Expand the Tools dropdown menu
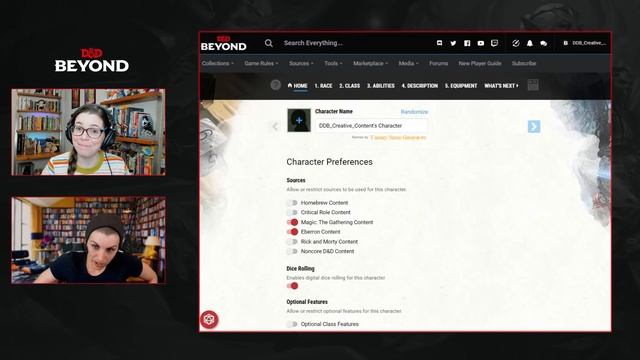The width and height of the screenshot is (640, 360). pos(333,63)
